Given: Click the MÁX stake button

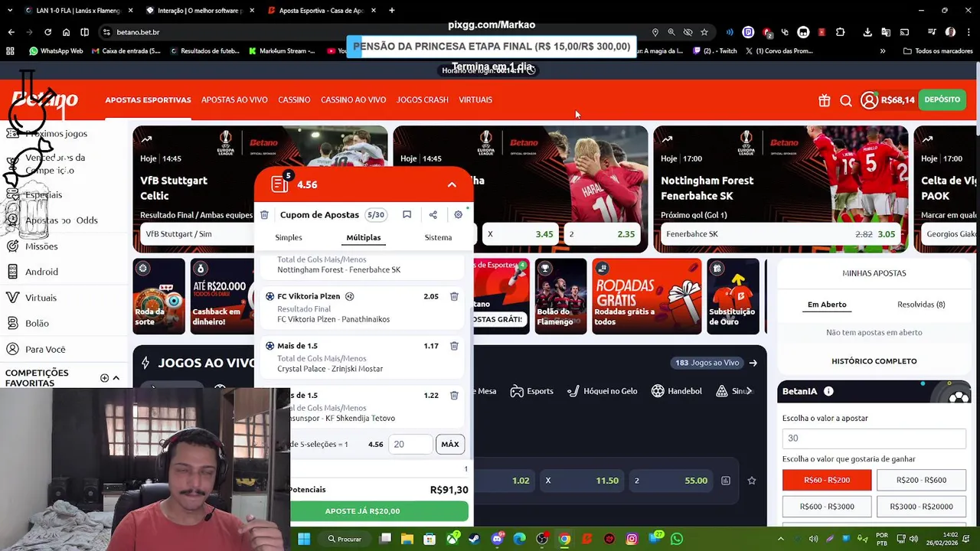Looking at the screenshot, I should [450, 445].
